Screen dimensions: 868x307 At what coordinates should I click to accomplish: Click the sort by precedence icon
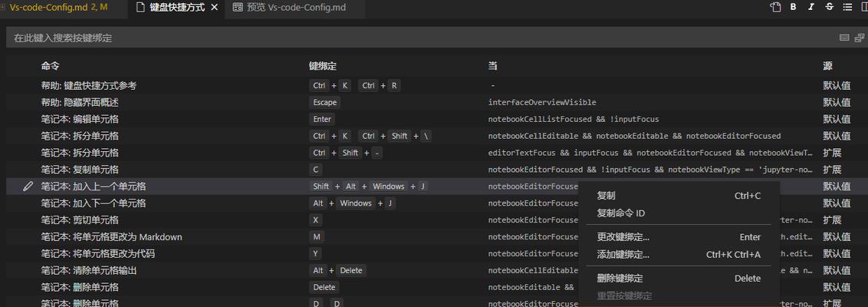click(859, 38)
